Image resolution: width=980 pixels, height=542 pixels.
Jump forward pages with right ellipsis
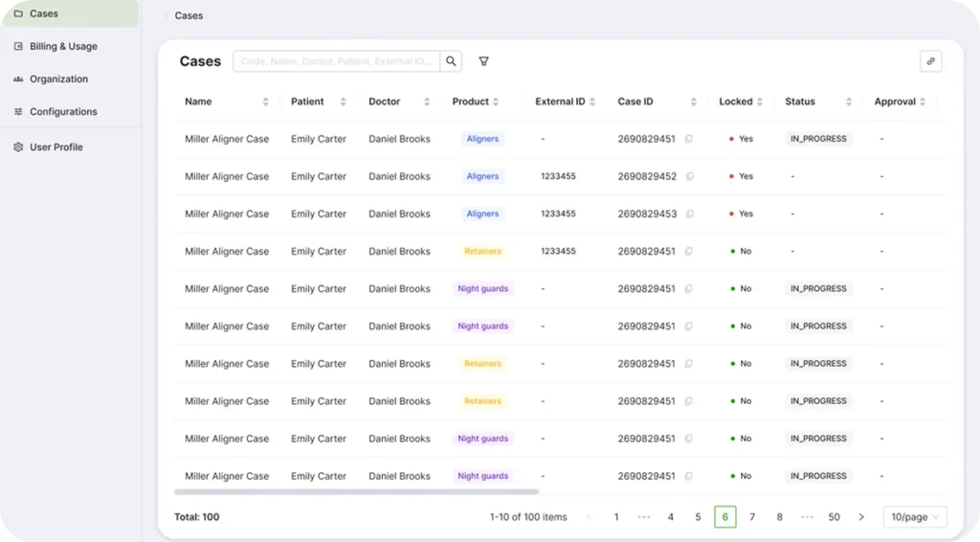click(x=807, y=517)
